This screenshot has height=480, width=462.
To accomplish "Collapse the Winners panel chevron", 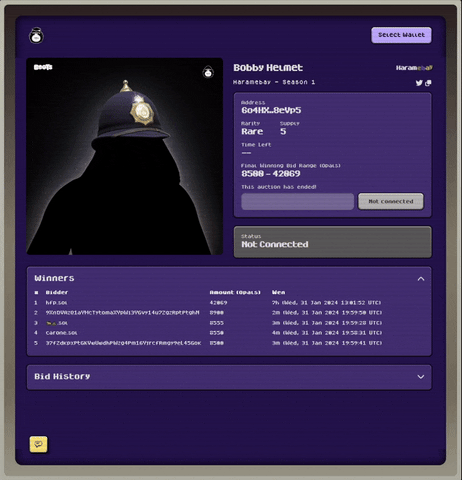I will [x=421, y=279].
